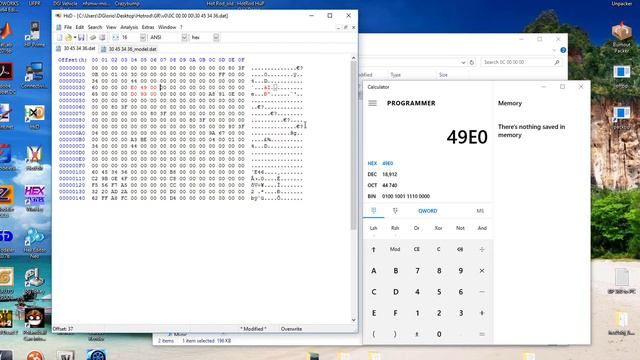Click the MS memory store button in Calculator

click(480, 211)
